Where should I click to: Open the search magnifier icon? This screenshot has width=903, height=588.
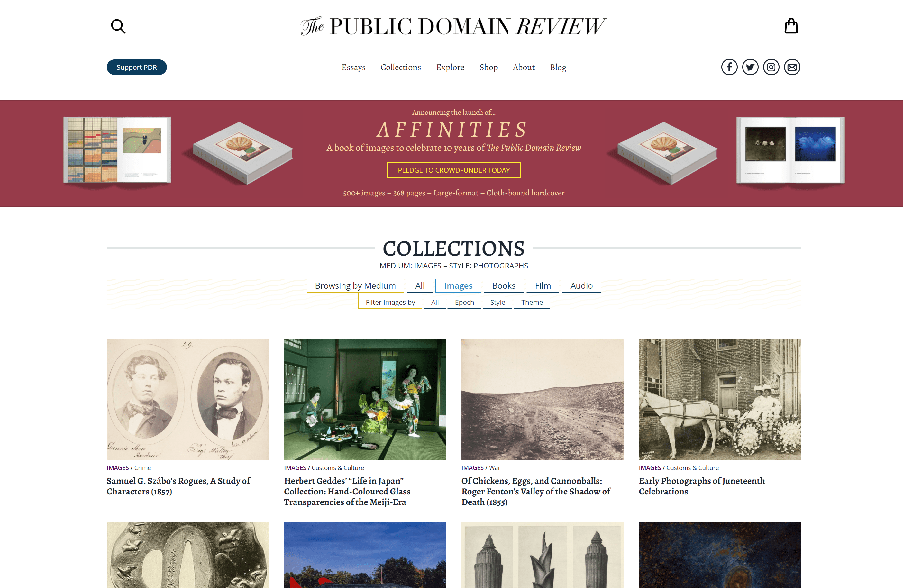pos(118,27)
